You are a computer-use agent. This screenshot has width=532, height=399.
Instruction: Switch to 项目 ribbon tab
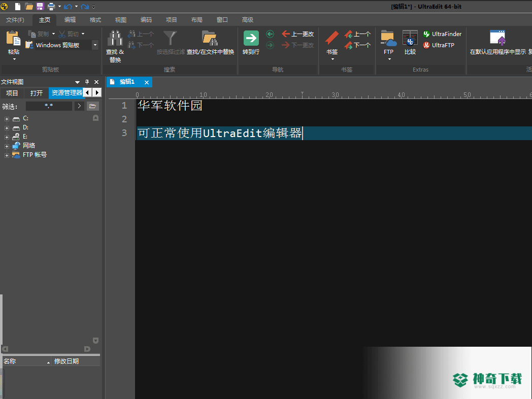click(172, 20)
